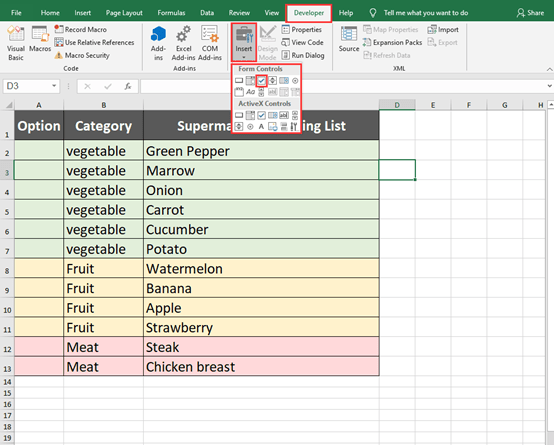Pick the ActiveX Check Box control
This screenshot has width=554, height=445.
pos(261,115)
